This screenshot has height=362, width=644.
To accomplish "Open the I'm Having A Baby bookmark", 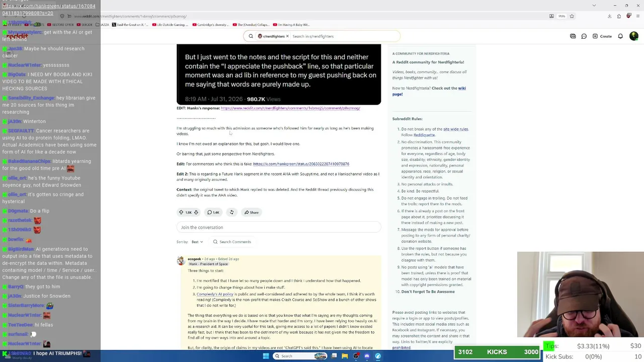I will click(x=291, y=25).
